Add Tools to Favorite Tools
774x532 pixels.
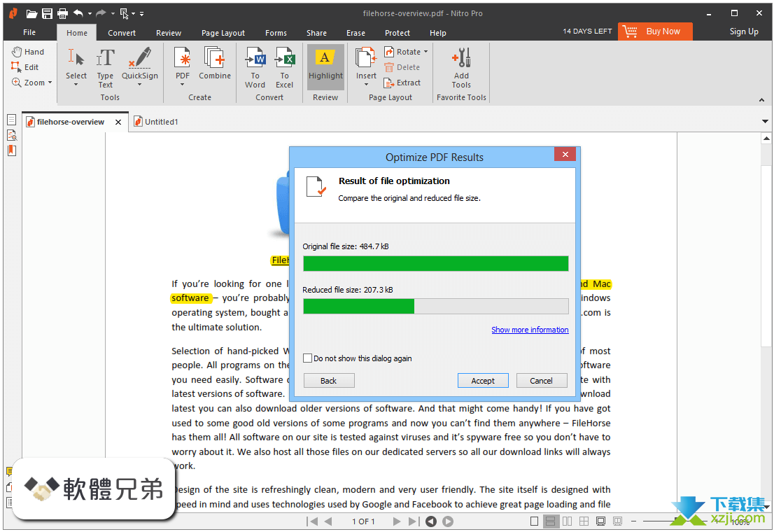(461, 68)
